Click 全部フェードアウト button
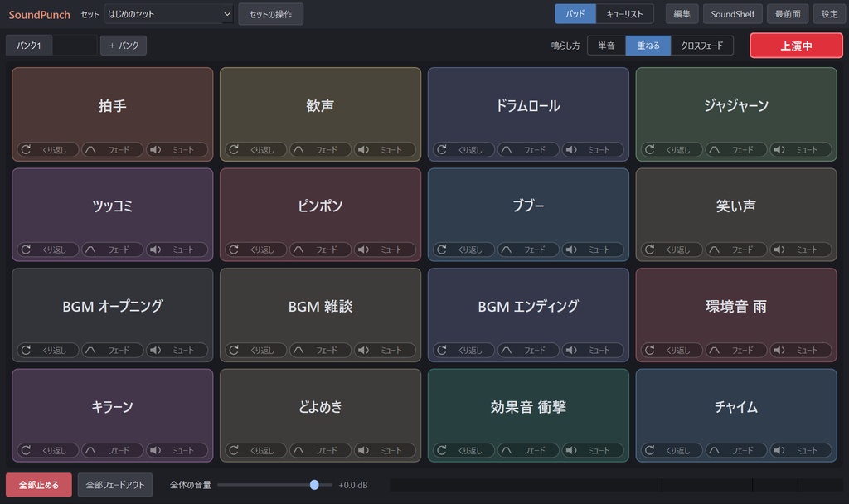The image size is (849, 504). coord(114,484)
